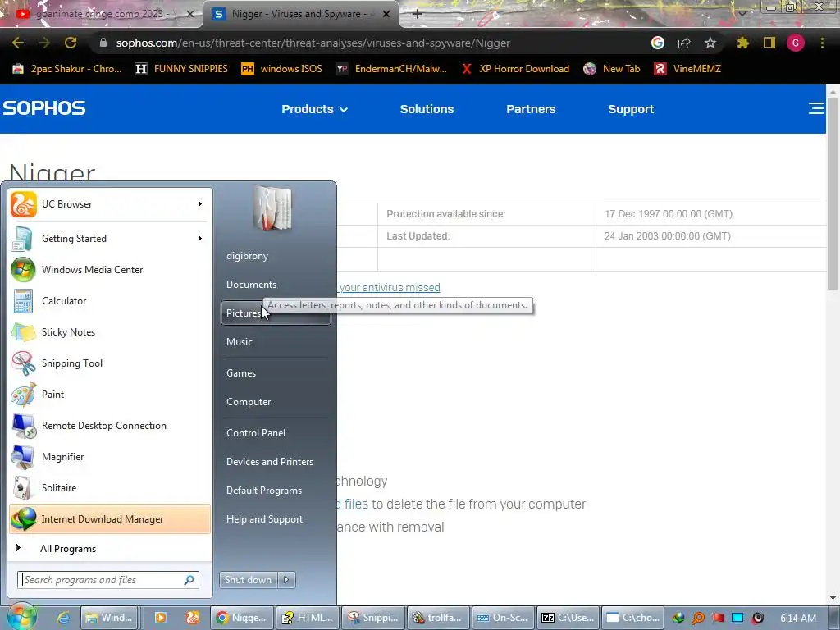Open Help and Support
This screenshot has width=840, height=630.
(276, 519)
